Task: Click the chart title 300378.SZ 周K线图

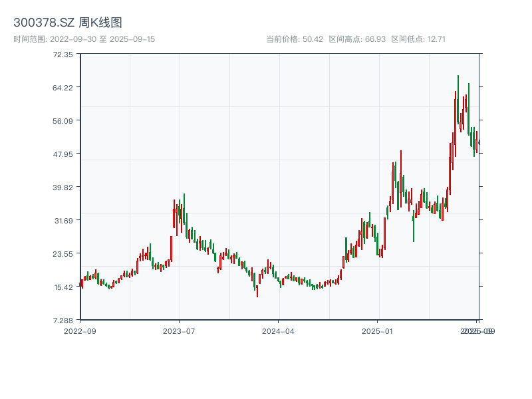Action: pyautogui.click(x=68, y=23)
